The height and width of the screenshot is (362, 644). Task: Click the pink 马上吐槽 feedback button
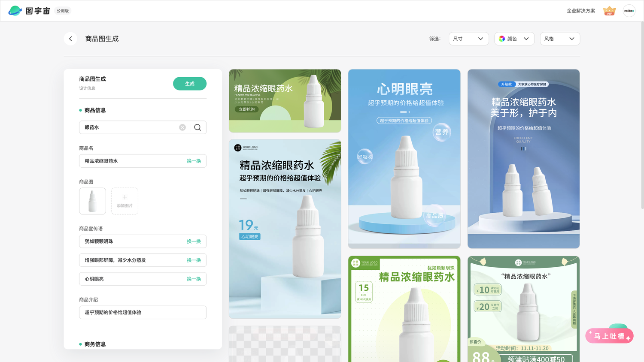click(609, 336)
